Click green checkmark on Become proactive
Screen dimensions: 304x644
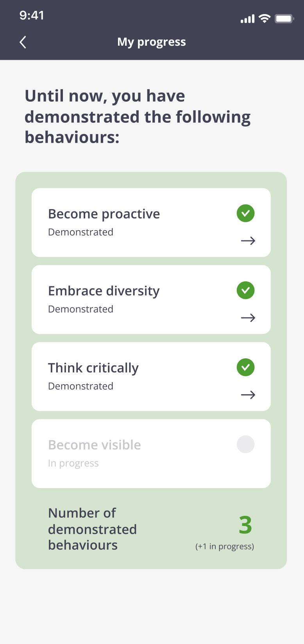[245, 213]
